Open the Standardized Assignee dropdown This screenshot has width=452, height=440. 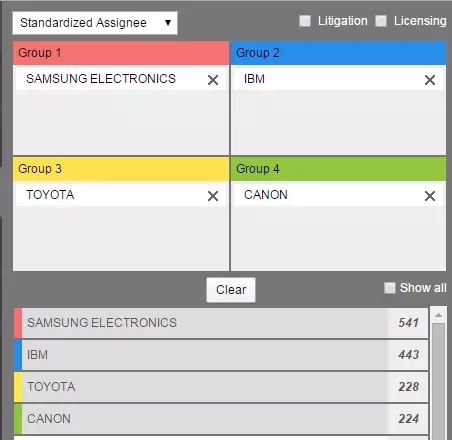point(95,23)
